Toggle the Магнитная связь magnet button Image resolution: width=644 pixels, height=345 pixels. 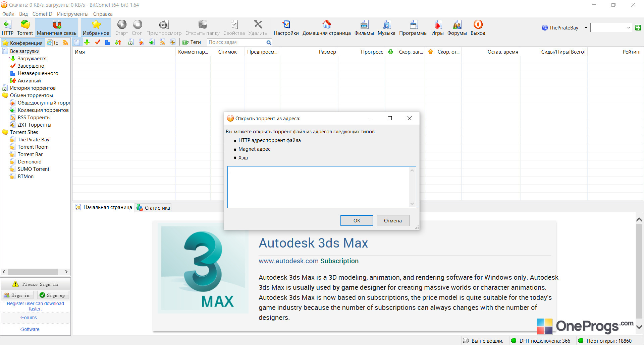[x=57, y=27]
